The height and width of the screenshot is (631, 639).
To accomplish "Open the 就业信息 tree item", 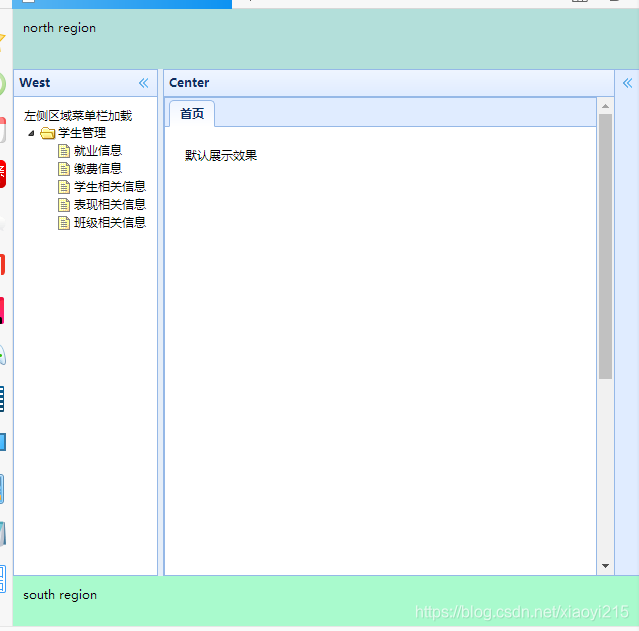I will tap(98, 151).
